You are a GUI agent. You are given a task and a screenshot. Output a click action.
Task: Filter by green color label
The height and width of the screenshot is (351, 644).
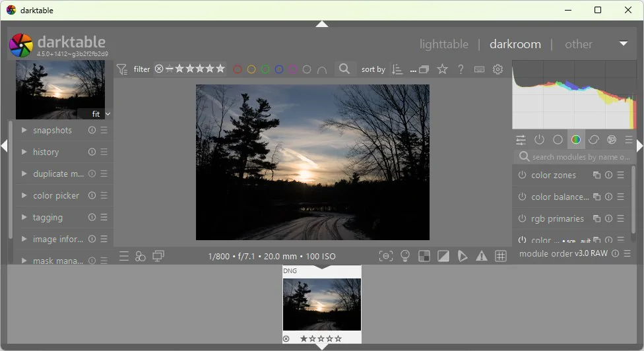point(265,69)
